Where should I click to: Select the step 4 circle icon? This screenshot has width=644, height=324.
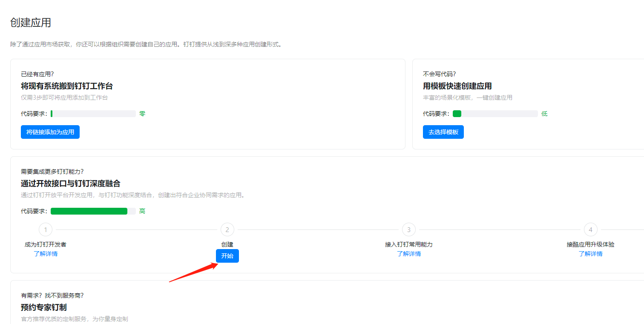point(590,230)
